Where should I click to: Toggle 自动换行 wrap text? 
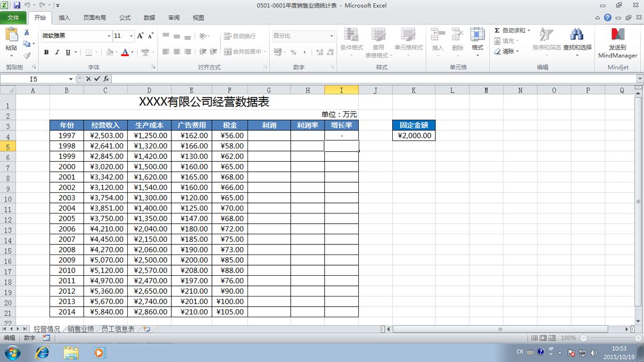(x=240, y=36)
